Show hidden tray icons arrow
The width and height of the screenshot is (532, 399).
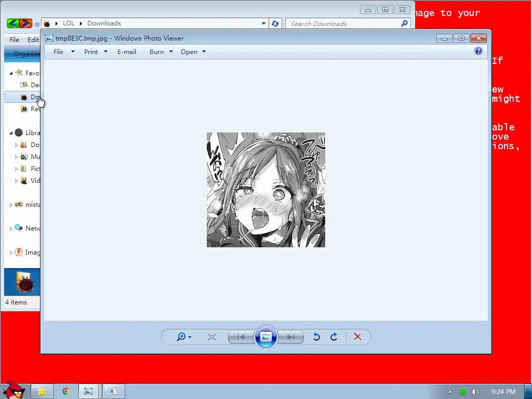[450, 392]
